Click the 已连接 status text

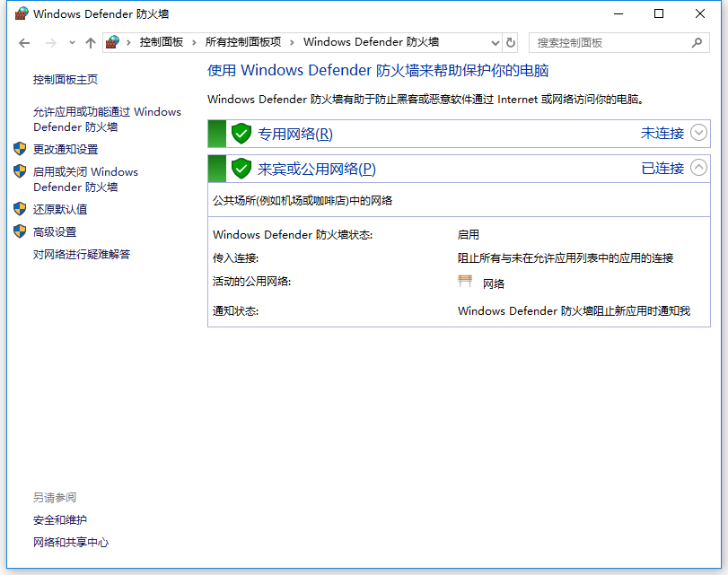pos(662,168)
